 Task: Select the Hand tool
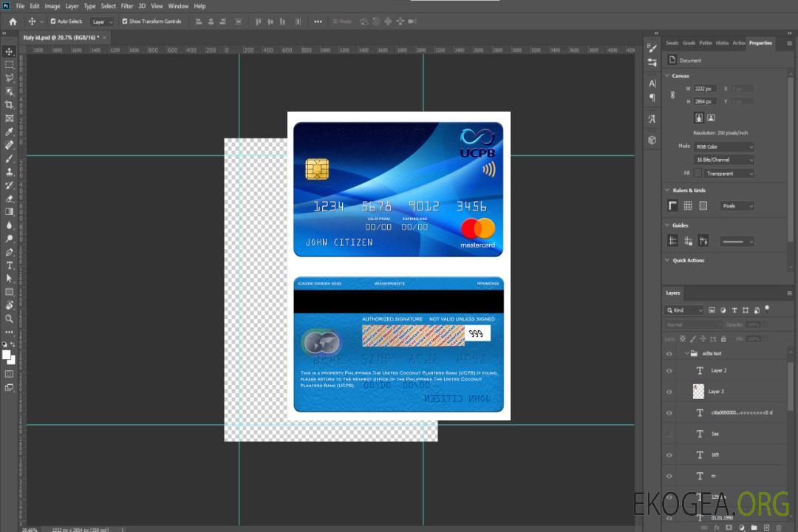(9, 305)
